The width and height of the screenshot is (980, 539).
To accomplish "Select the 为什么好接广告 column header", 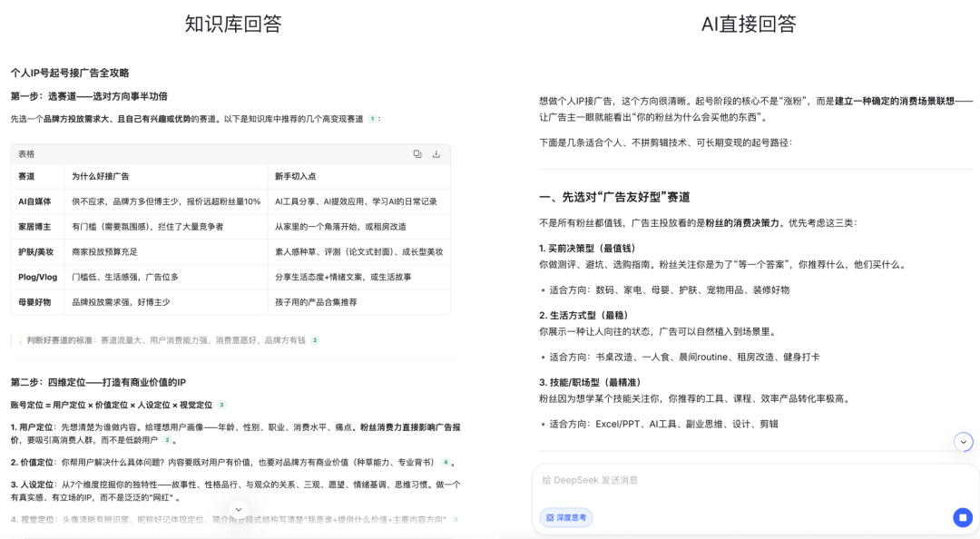I will pyautogui.click(x=101, y=176).
